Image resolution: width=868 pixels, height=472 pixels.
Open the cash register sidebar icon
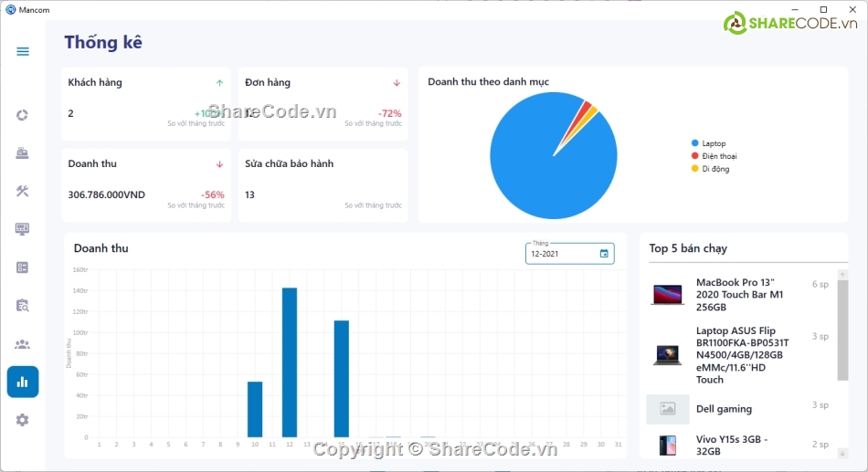coord(23,152)
